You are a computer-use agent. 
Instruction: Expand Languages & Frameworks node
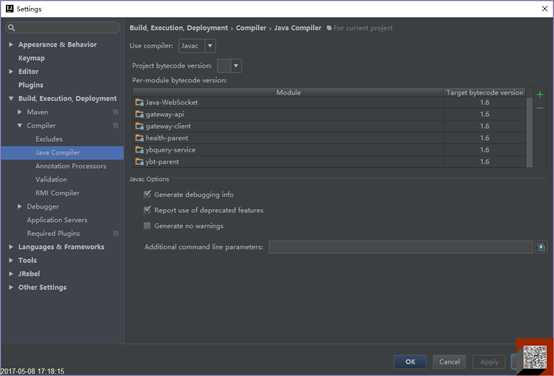tap(11, 247)
